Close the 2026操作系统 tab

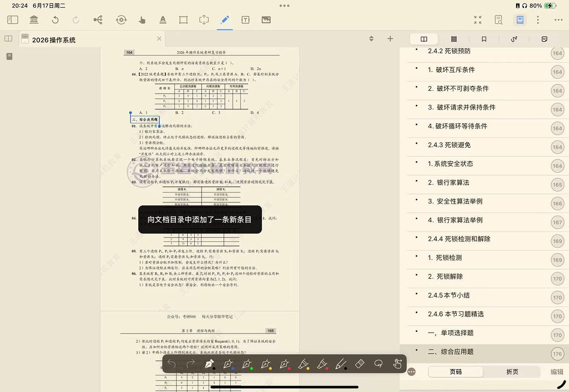[159, 39]
